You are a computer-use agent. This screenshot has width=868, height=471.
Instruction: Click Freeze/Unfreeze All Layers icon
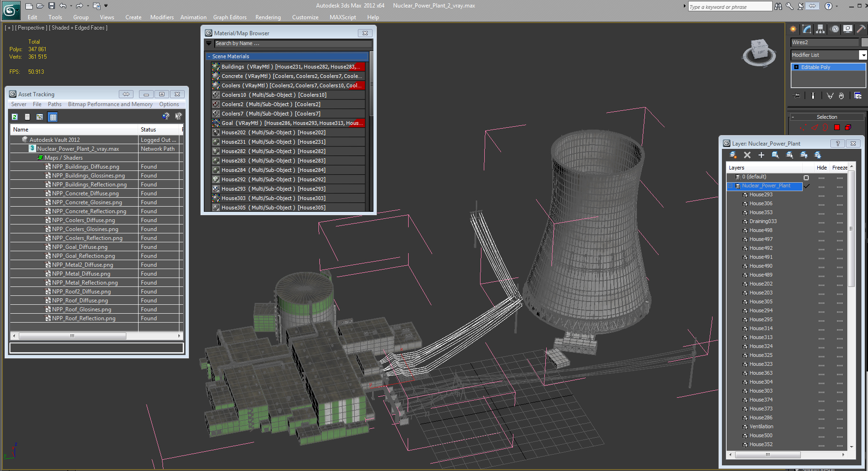coord(818,155)
